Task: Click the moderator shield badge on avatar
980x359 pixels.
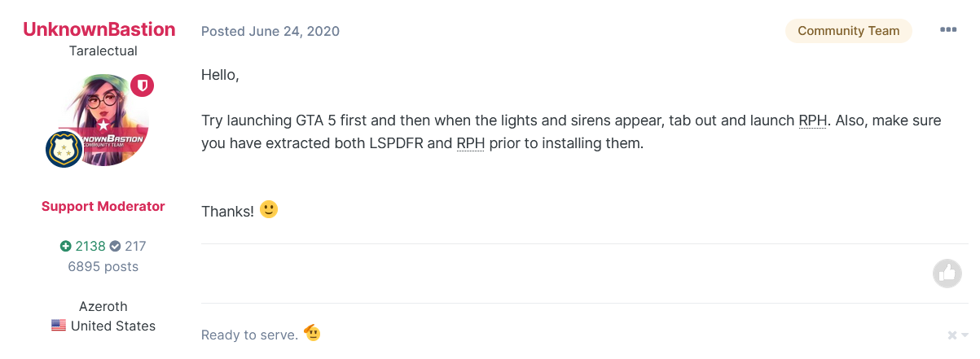Action: (x=143, y=85)
